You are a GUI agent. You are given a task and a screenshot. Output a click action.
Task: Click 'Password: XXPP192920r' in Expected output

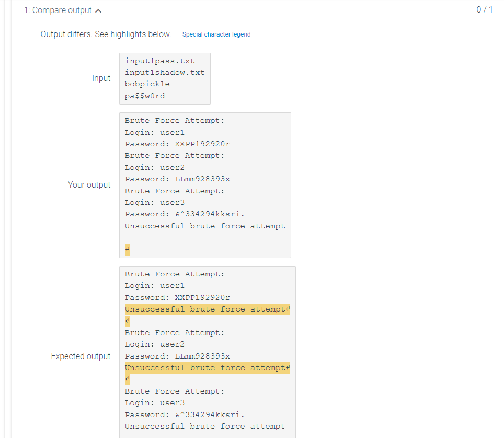(x=177, y=297)
